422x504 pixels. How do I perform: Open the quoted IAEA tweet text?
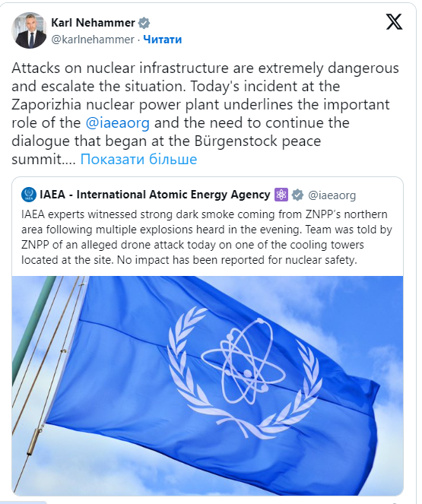tap(207, 237)
